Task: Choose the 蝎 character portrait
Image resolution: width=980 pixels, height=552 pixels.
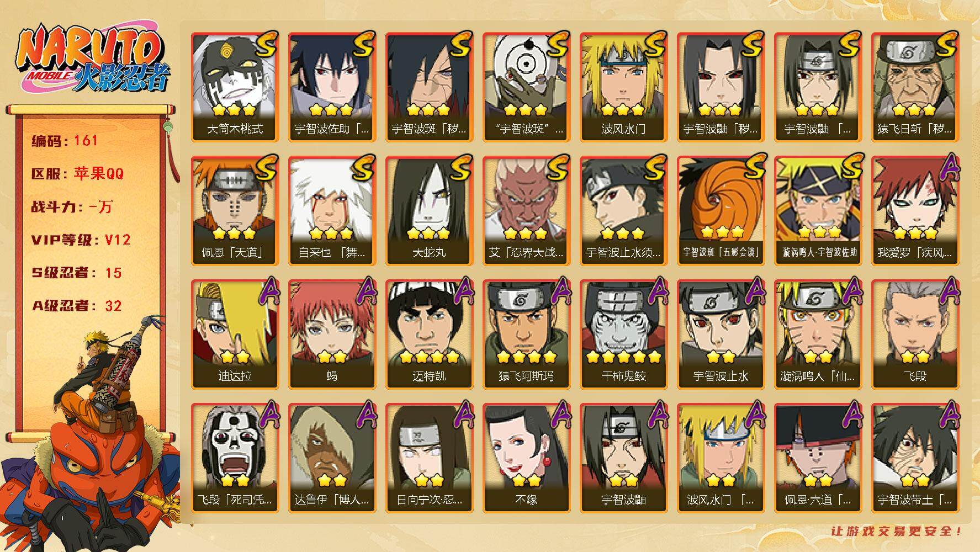Action: point(332,335)
